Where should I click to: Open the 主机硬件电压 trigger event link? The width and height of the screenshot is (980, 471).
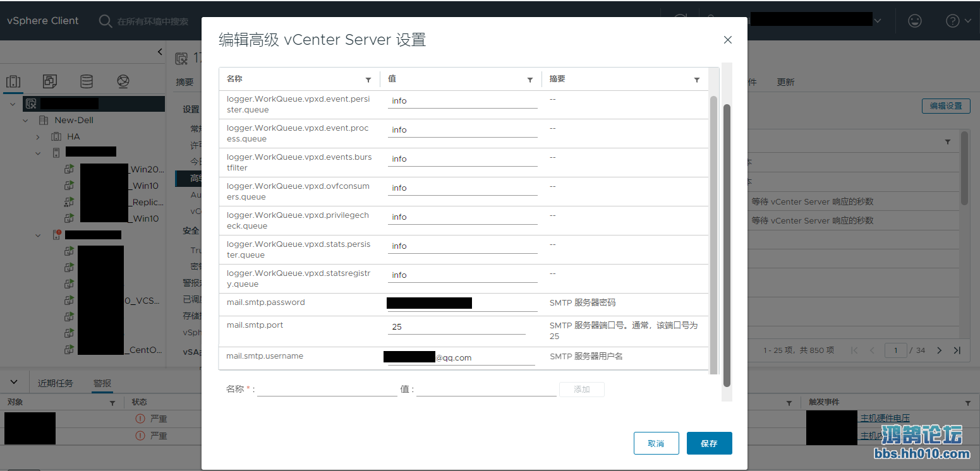(885, 418)
